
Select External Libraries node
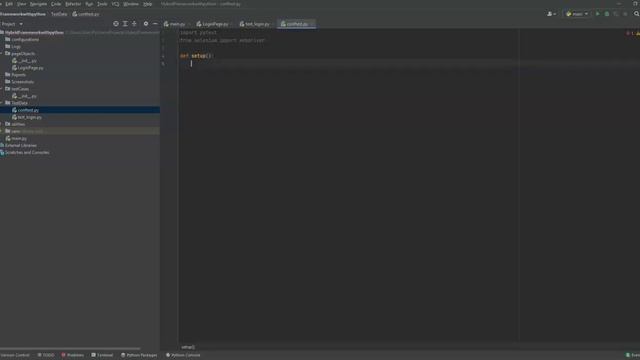click(20, 145)
